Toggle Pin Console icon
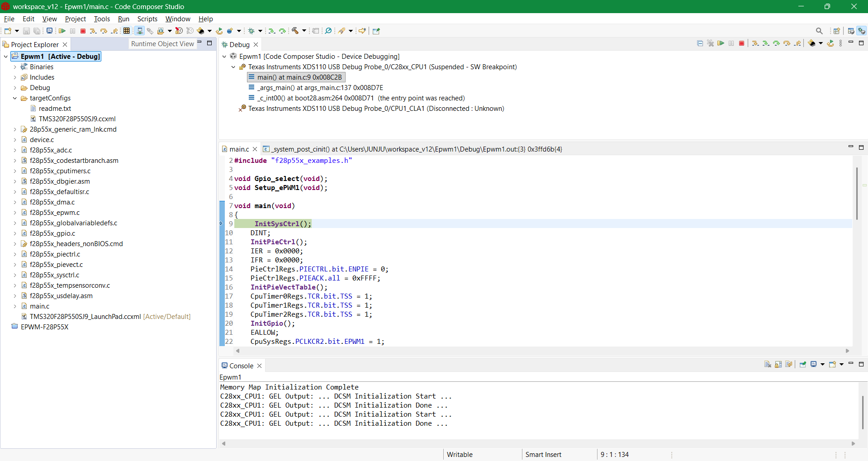Screen dimensions: 868x461 click(x=803, y=365)
